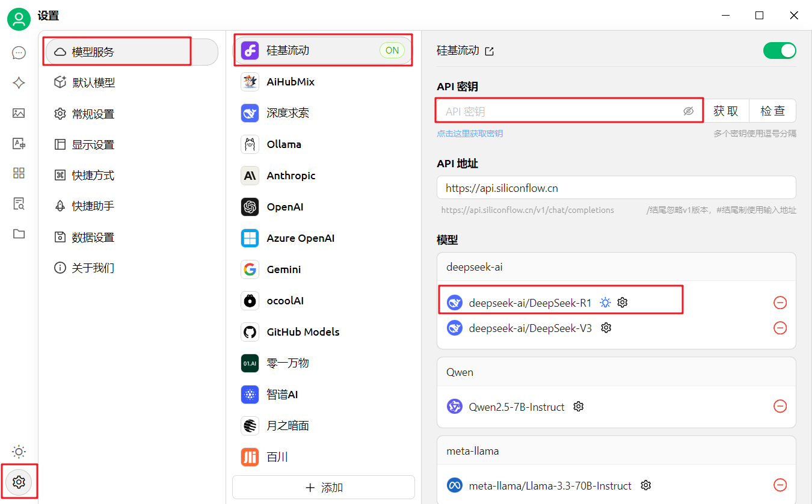
Task: Open 关于我们 settings section
Action: click(x=131, y=268)
